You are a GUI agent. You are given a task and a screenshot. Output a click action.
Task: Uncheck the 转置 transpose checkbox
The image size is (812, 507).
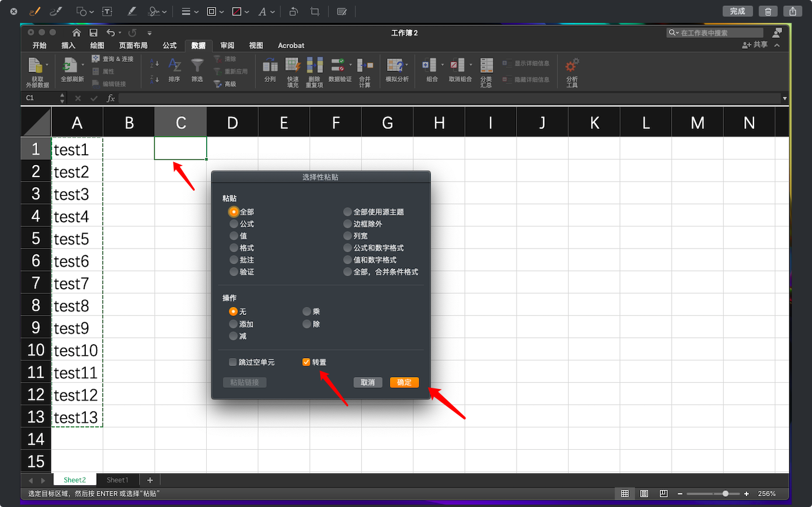[306, 361]
